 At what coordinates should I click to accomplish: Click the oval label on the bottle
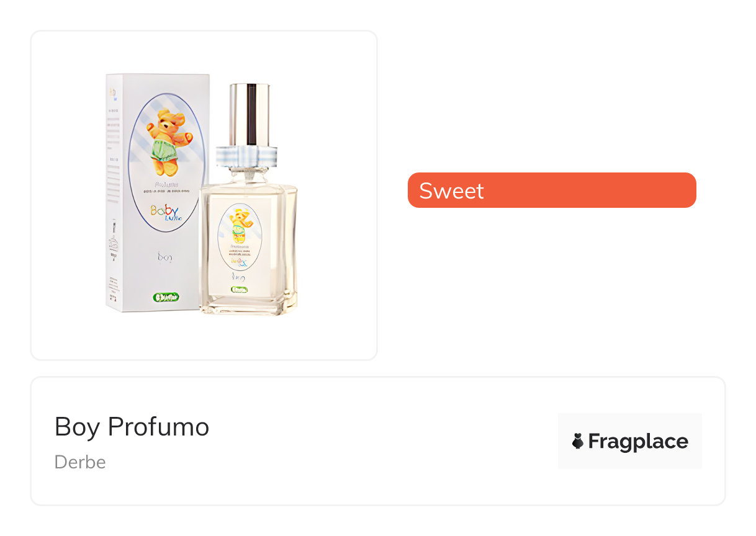click(240, 238)
